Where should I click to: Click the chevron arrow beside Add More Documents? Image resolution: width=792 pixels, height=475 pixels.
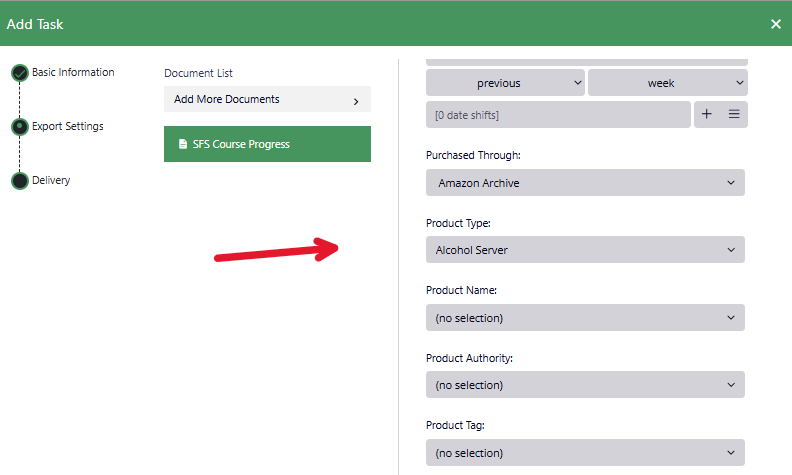(356, 101)
